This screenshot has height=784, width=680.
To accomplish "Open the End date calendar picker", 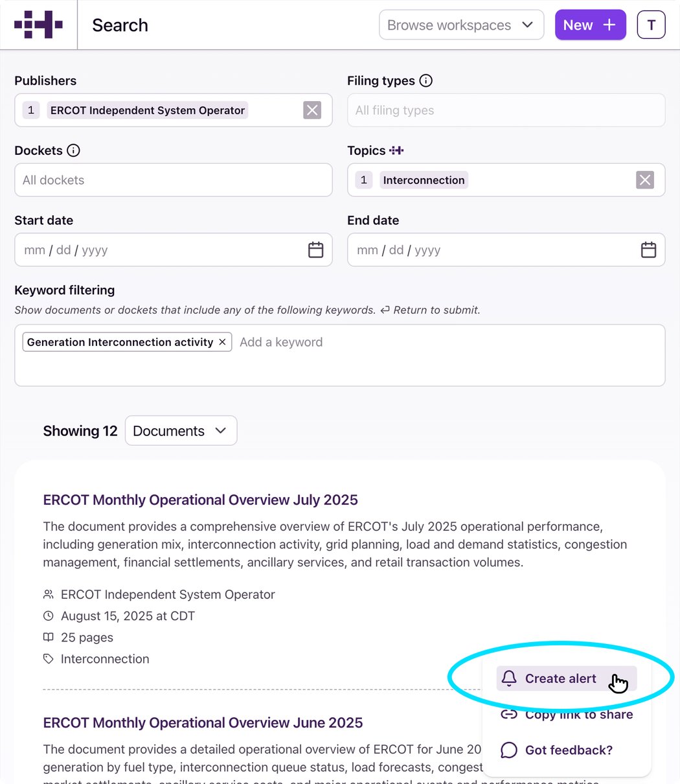I will (x=648, y=249).
